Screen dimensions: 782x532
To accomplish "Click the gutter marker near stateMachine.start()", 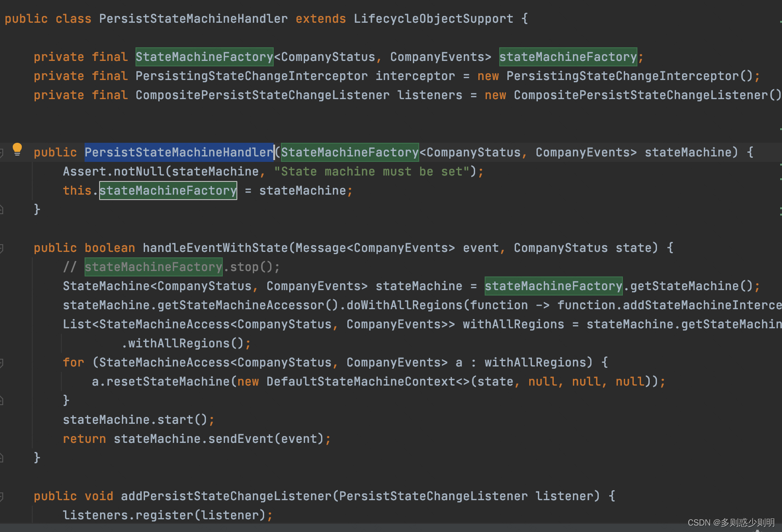I will point(2,400).
